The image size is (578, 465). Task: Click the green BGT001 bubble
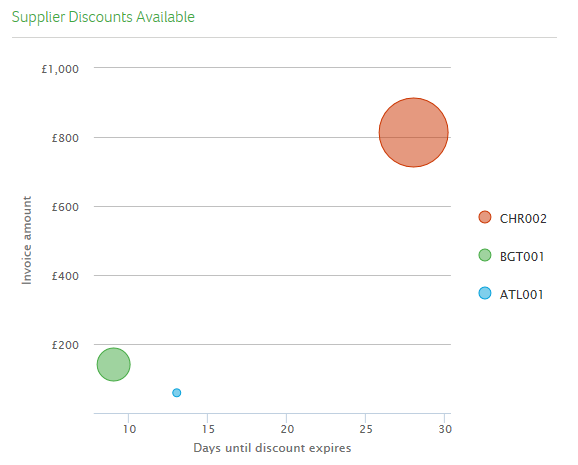[x=114, y=364]
